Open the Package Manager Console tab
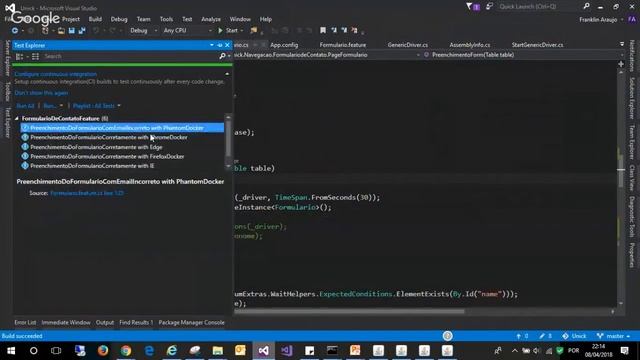Viewport: 640px width, 360px height. (191, 322)
